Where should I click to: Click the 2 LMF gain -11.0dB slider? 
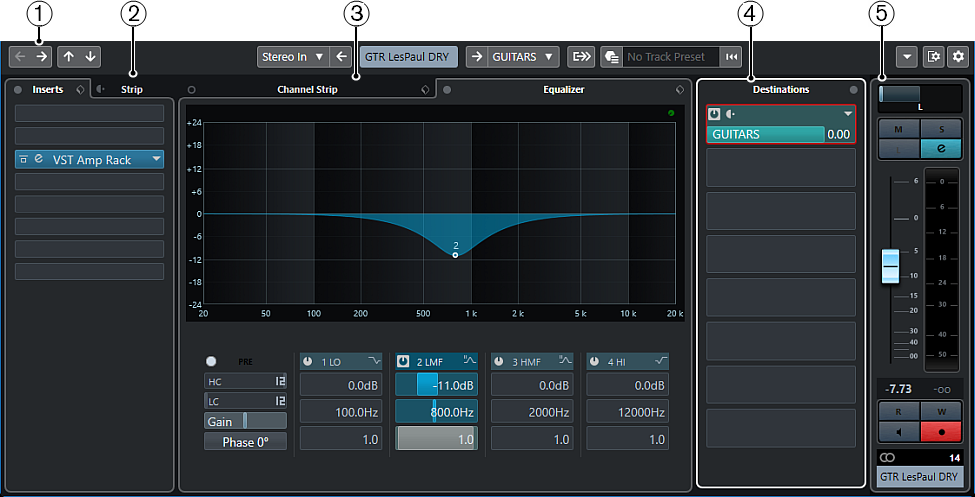(437, 386)
